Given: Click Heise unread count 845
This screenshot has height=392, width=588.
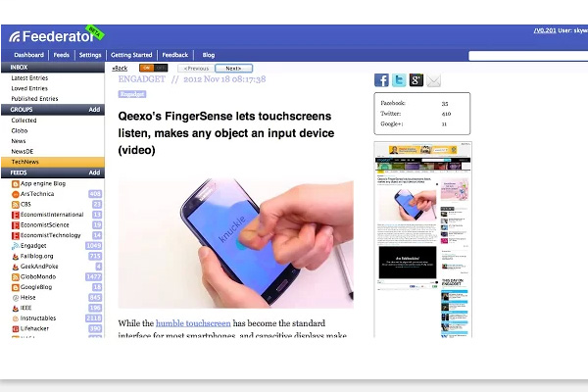Looking at the screenshot, I should point(95,298).
